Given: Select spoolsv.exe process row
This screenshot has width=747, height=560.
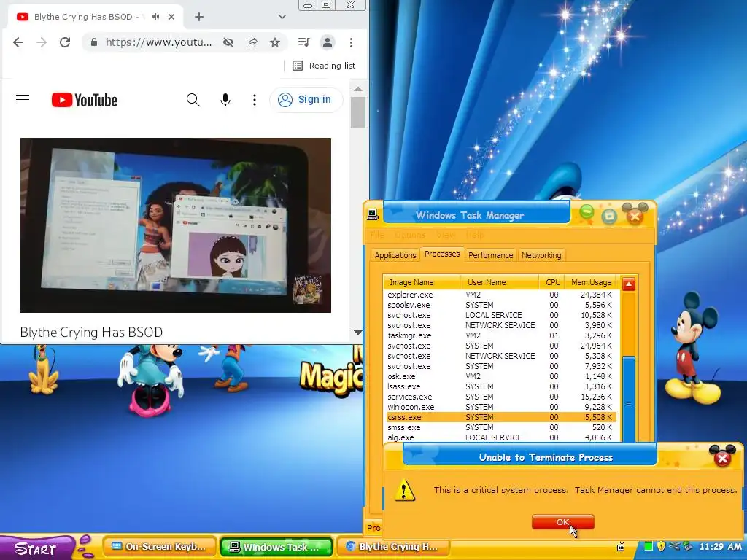Looking at the screenshot, I should (500, 305).
